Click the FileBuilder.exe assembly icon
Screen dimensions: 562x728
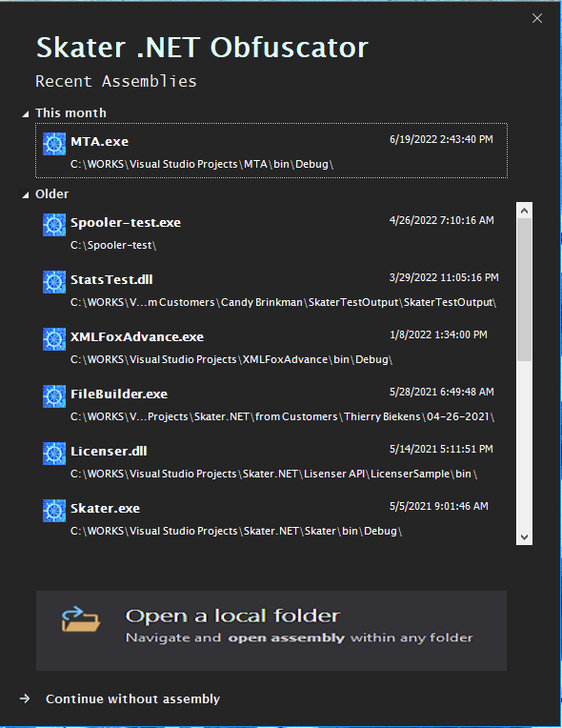coord(54,396)
